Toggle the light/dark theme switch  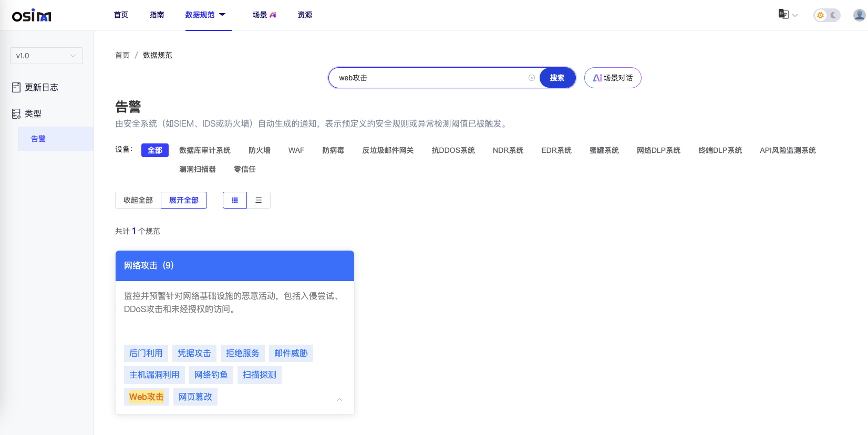826,15
